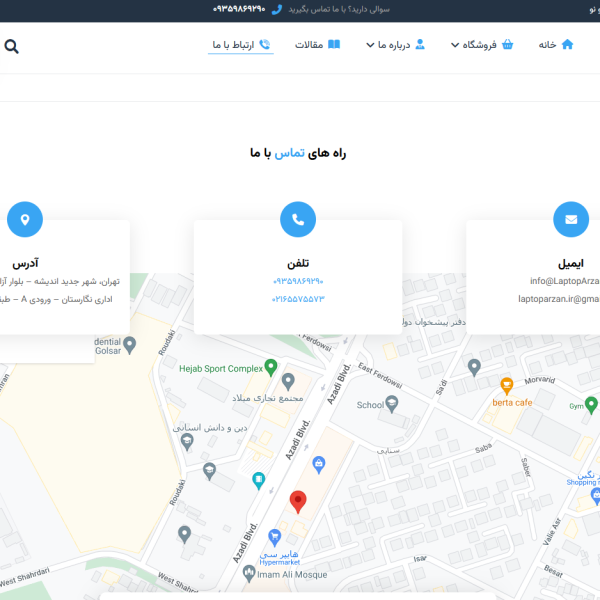This screenshot has height=600, width=600.
Task: Click the second phone number in the تلفن card
Action: (298, 299)
